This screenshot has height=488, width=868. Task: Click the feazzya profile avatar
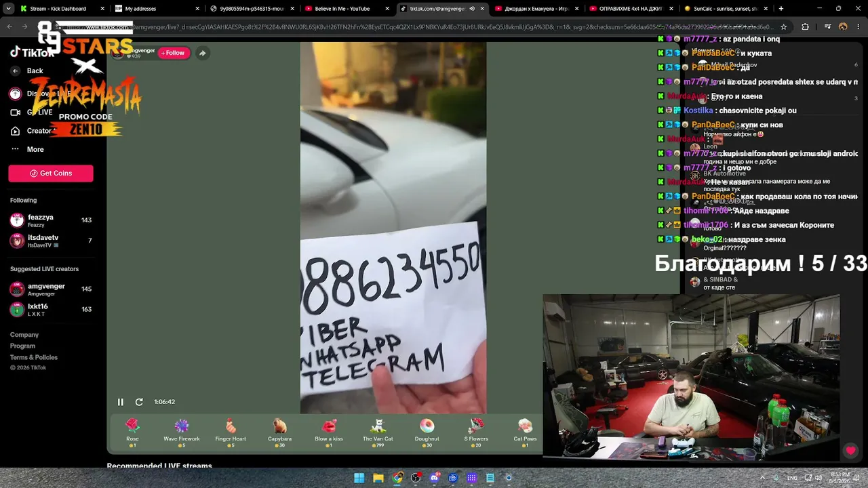coord(17,220)
